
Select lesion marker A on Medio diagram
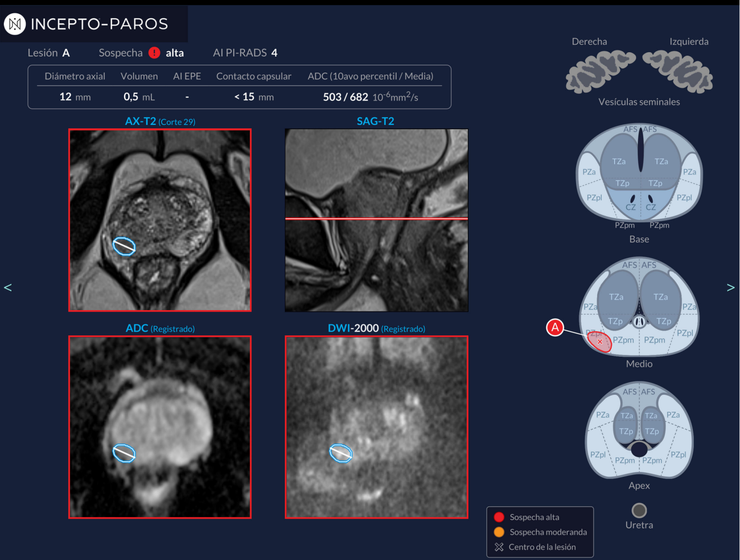tap(555, 327)
